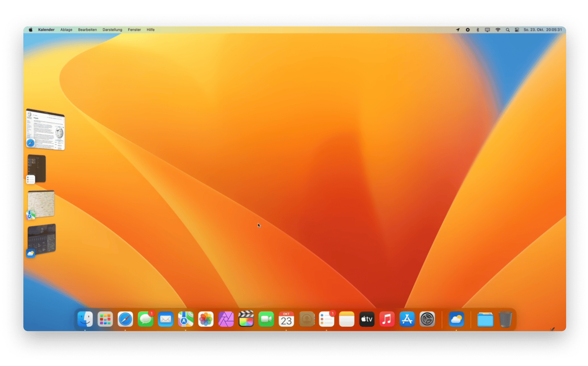Open the Bearbeiten menu
This screenshot has width=588, height=366.
[87, 30]
